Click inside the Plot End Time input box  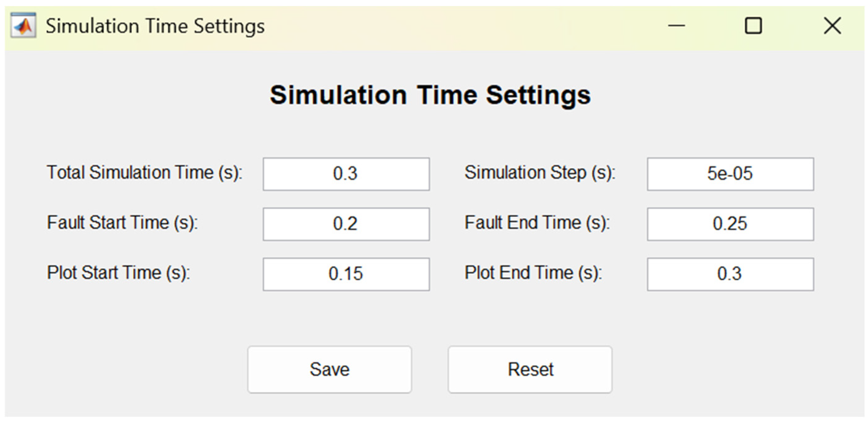pos(730,274)
